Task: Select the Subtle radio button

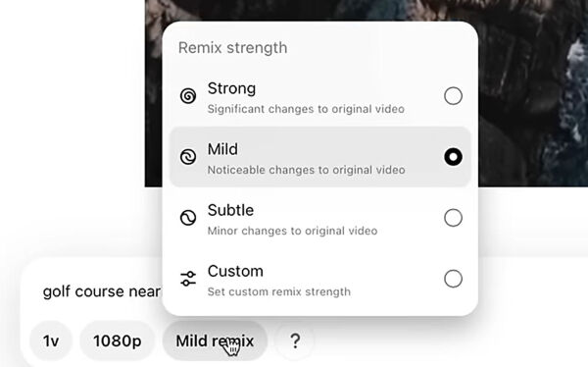Action: (x=453, y=218)
